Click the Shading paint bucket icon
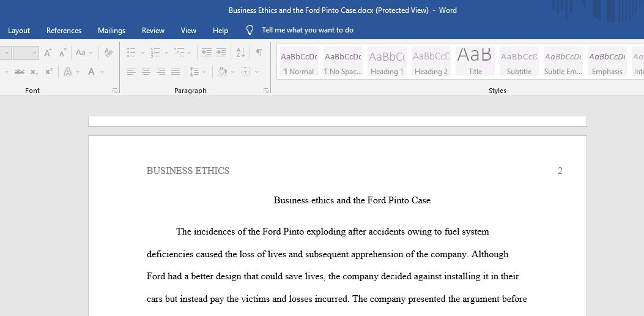This screenshot has width=644, height=316. click(222, 72)
